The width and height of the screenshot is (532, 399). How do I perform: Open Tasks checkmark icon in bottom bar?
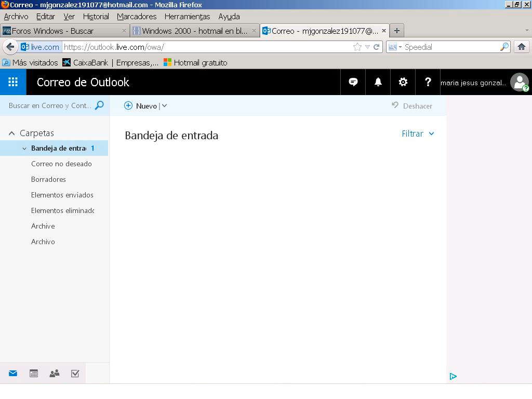coord(75,373)
